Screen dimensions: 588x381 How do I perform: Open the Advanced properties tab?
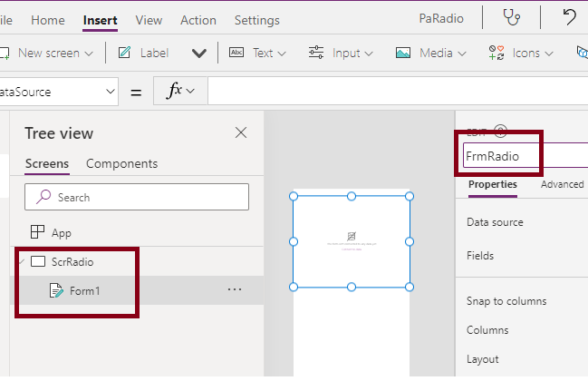click(562, 184)
